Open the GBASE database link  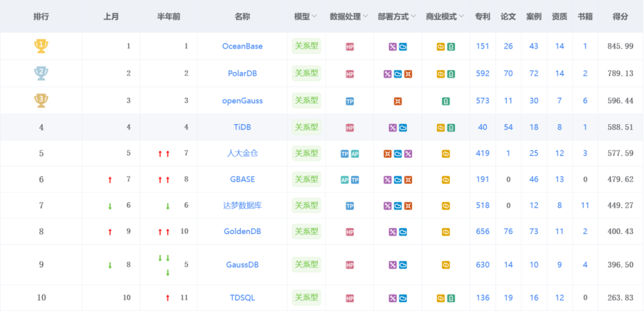tap(242, 179)
